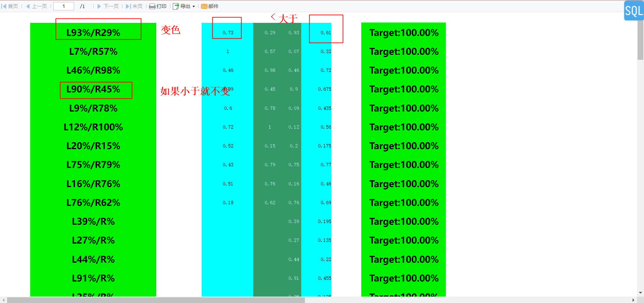Click the mail (邮件) icon
The width and height of the screenshot is (644, 303).
tap(204, 6)
